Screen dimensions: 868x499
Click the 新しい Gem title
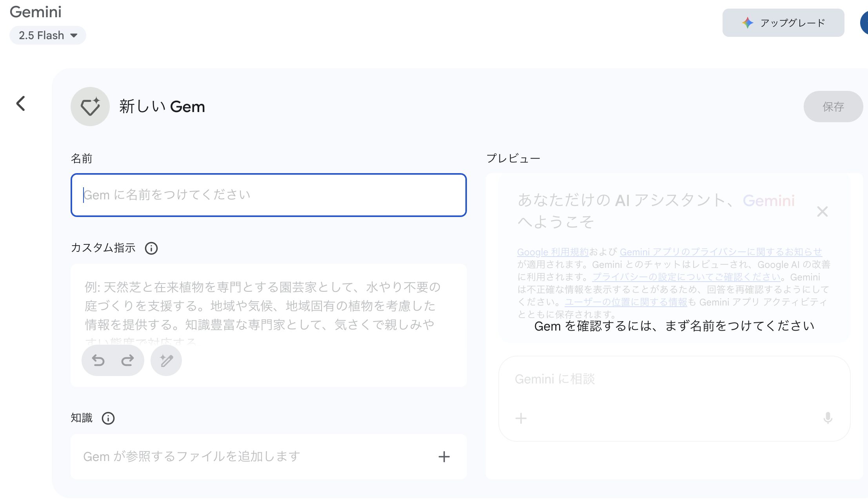pyautogui.click(x=162, y=107)
